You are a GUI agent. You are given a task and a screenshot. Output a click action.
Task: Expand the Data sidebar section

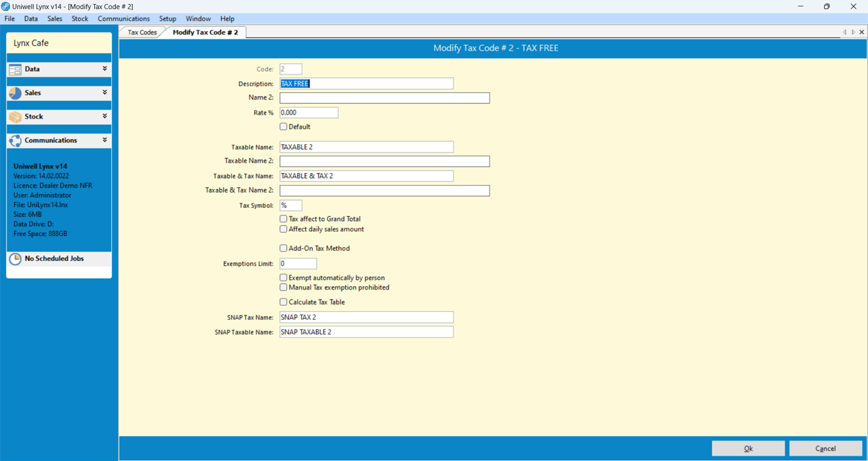(x=104, y=69)
